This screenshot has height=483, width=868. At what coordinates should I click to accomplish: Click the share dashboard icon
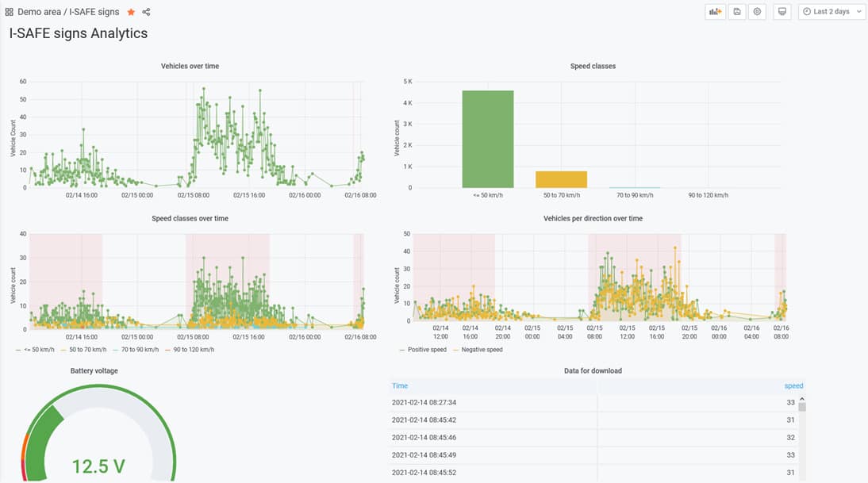[x=146, y=12]
